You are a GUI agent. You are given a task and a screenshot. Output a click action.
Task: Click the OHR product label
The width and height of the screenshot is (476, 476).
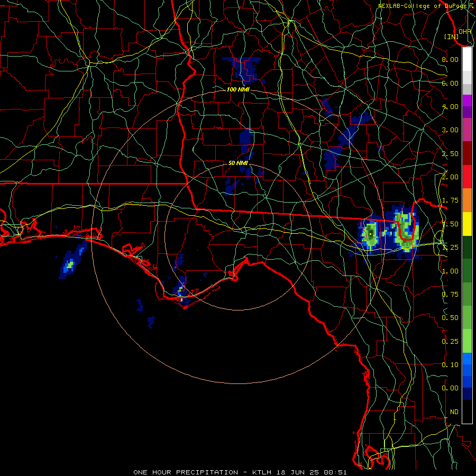point(465,31)
